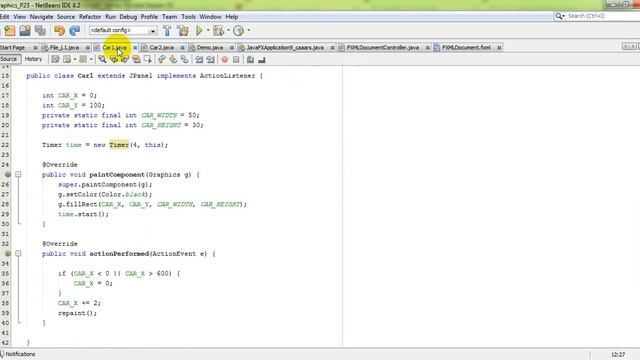Screen dimensions: 640x360
Task: Go to next find occurrence
Action: (x=124, y=60)
